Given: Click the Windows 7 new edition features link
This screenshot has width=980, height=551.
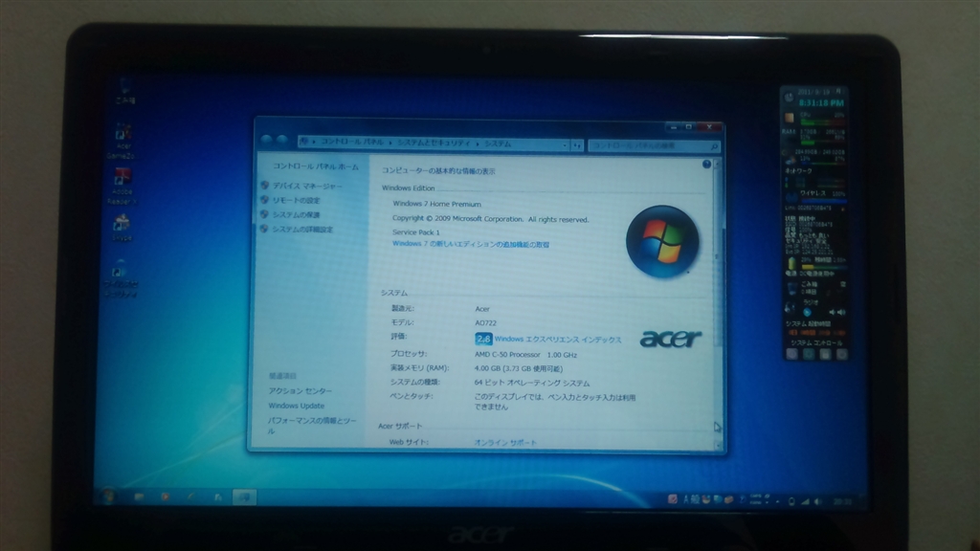Looking at the screenshot, I should tap(471, 244).
